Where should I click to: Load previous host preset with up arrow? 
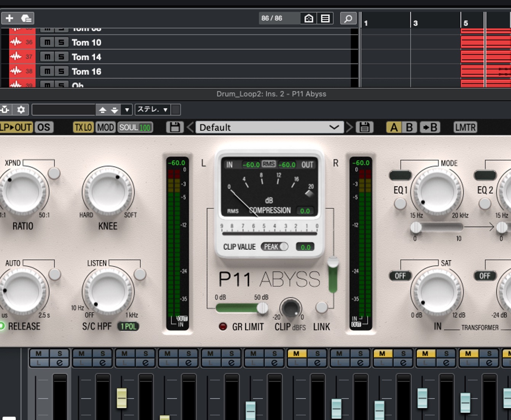102,110
